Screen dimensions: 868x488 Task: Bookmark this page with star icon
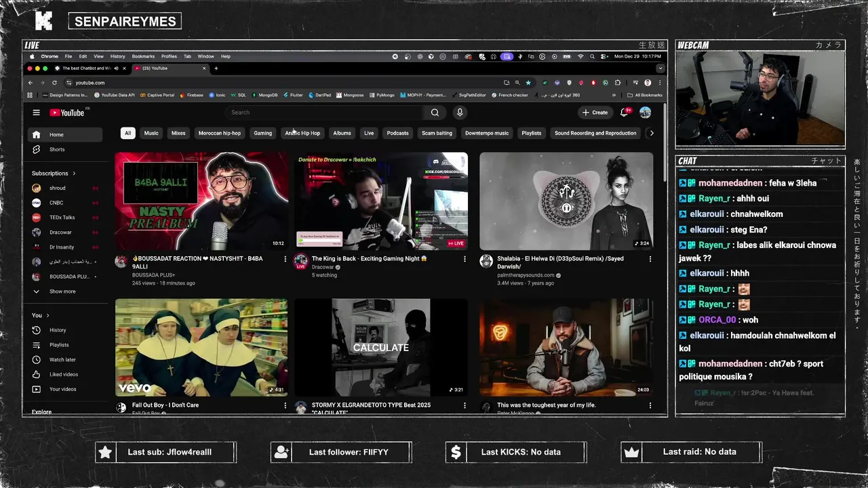click(528, 83)
